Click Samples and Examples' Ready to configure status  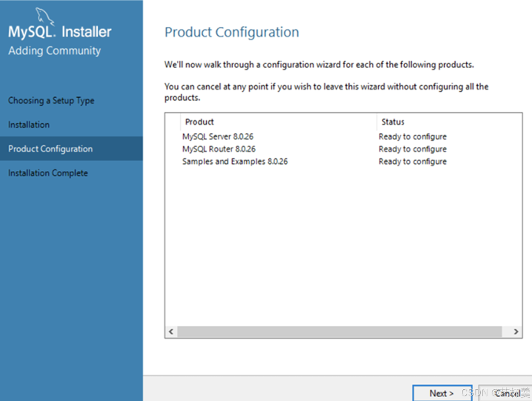tap(413, 162)
